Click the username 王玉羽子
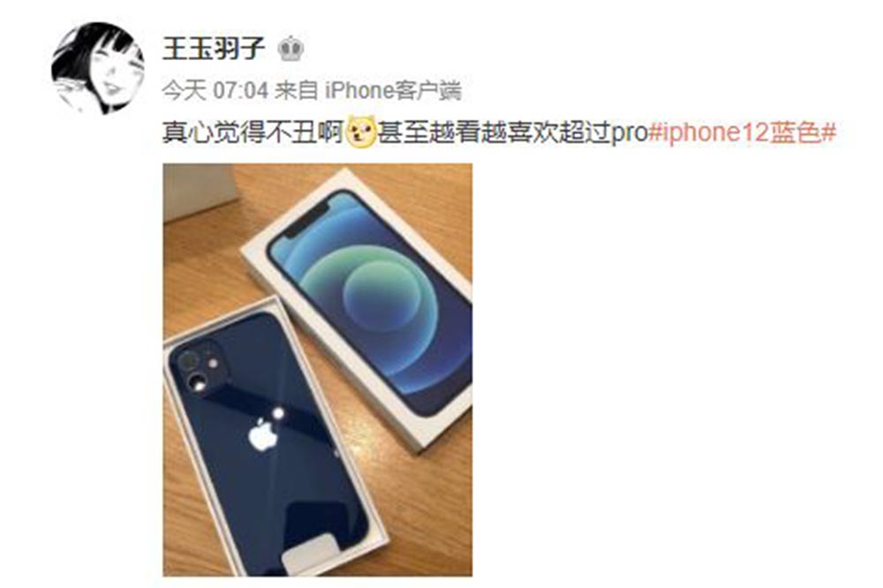Screen dimensions: 883x588 click(x=214, y=48)
